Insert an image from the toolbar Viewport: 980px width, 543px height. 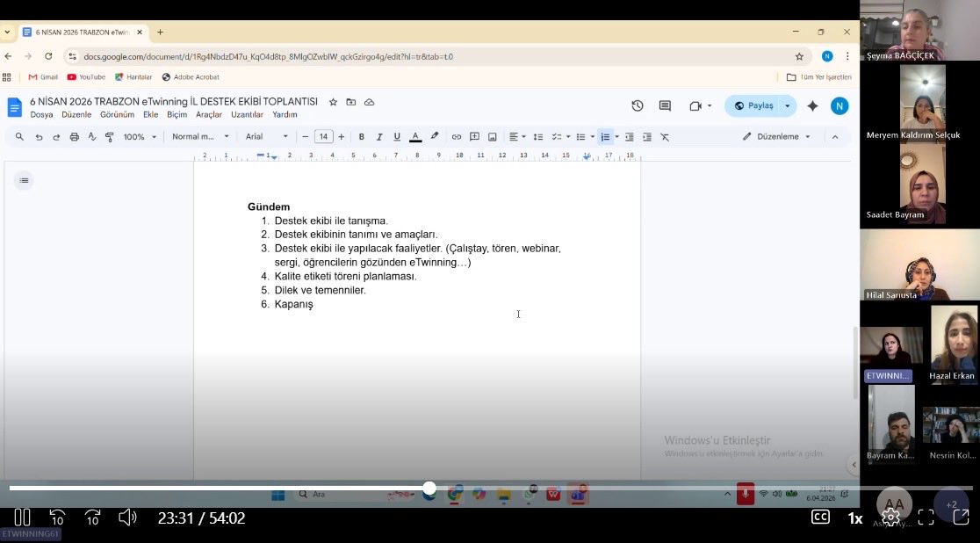[493, 136]
